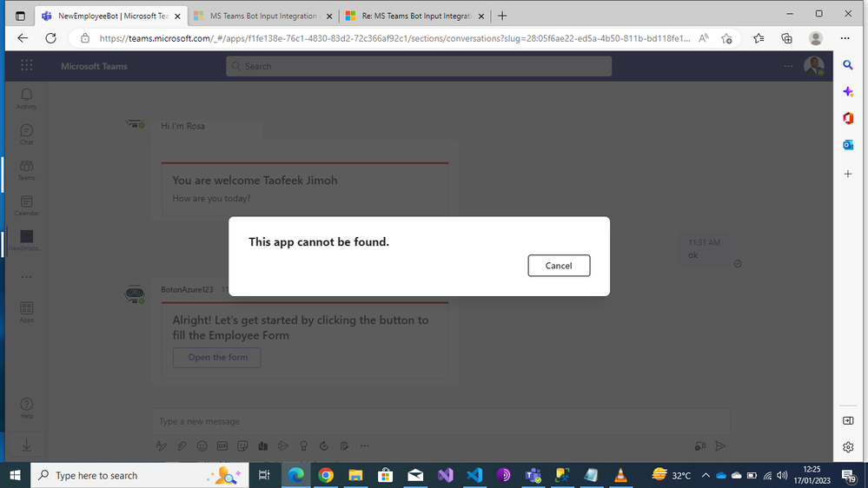Screen dimensions: 868x488
Task: Click the Praise lightbulb-badge icon in compose bar
Action: point(303,446)
